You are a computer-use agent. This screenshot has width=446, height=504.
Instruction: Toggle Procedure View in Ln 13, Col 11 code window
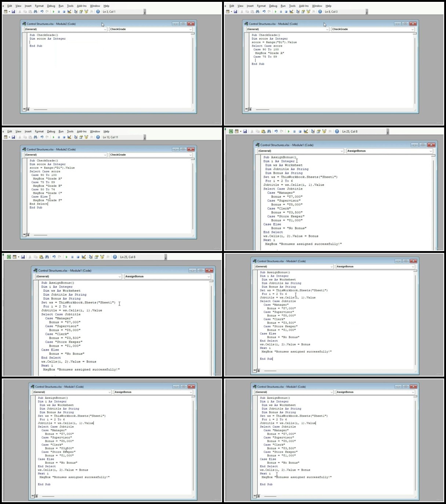coord(24,235)
